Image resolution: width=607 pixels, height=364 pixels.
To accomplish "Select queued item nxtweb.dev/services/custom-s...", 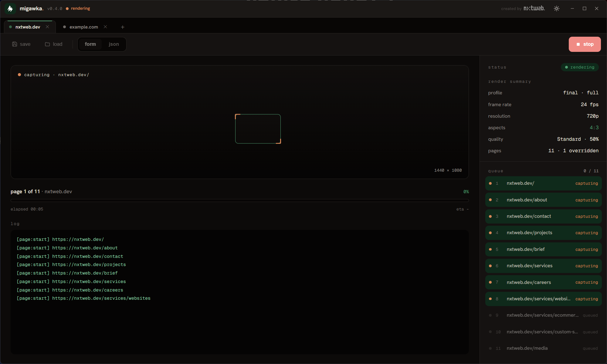I will click(543, 332).
